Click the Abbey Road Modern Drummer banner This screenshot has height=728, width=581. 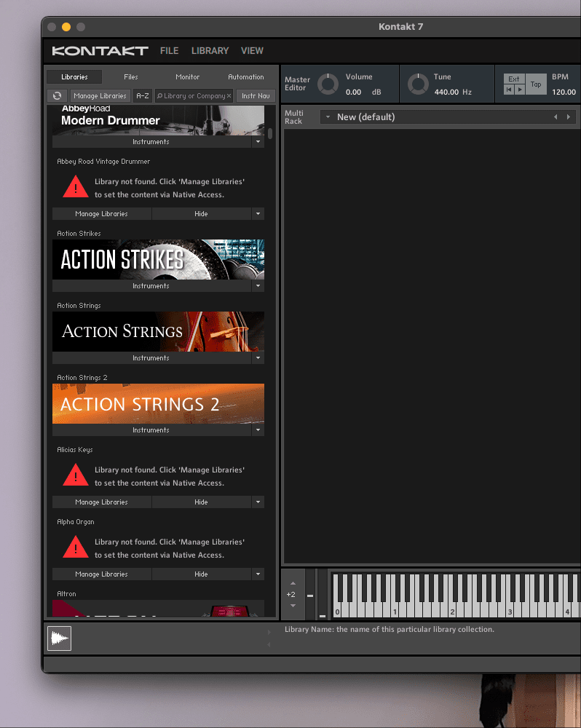159,120
